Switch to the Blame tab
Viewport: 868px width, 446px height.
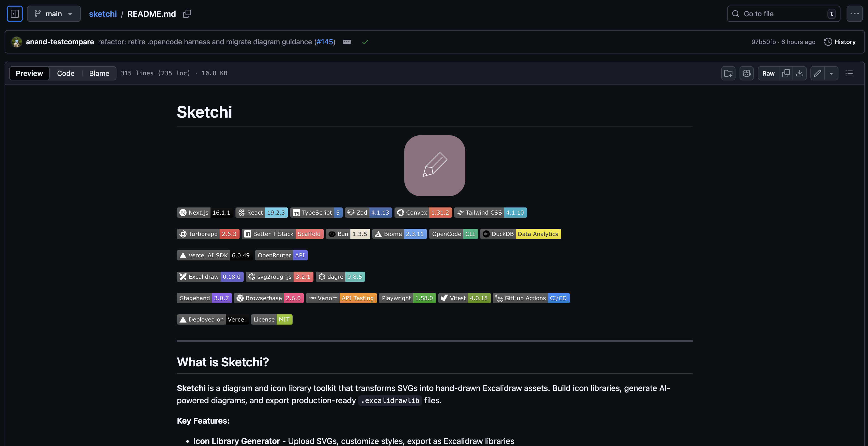pos(99,73)
